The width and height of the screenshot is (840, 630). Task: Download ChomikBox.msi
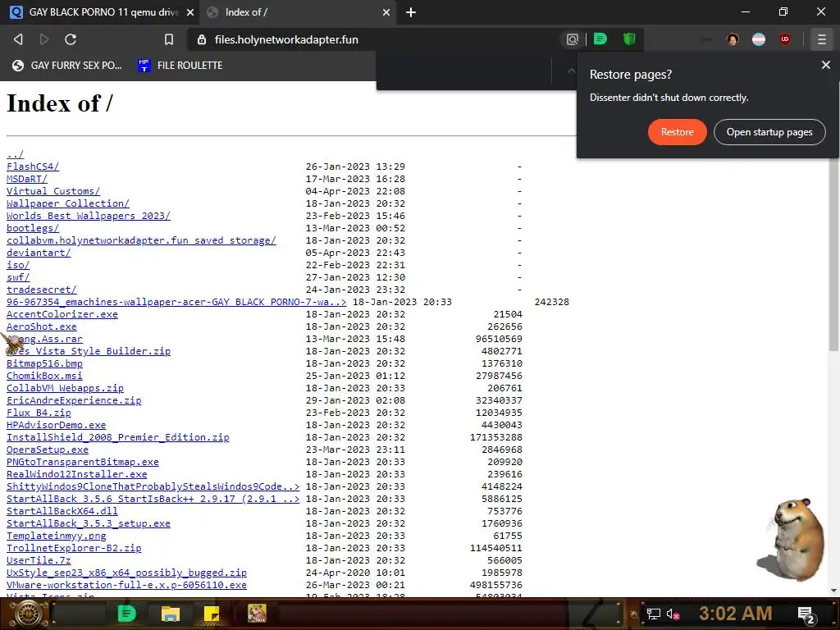pos(44,376)
